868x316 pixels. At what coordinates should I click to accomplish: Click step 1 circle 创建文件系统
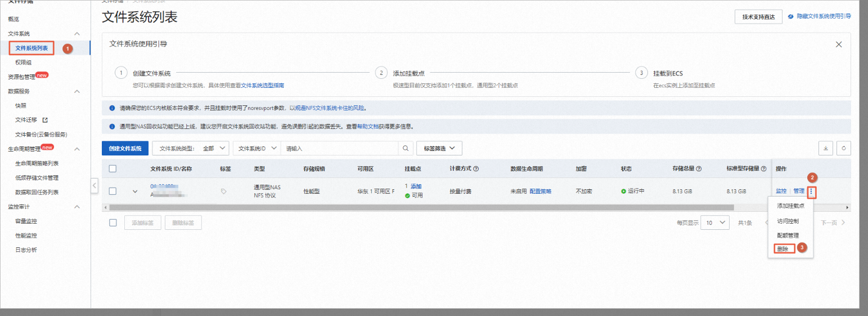pos(120,73)
